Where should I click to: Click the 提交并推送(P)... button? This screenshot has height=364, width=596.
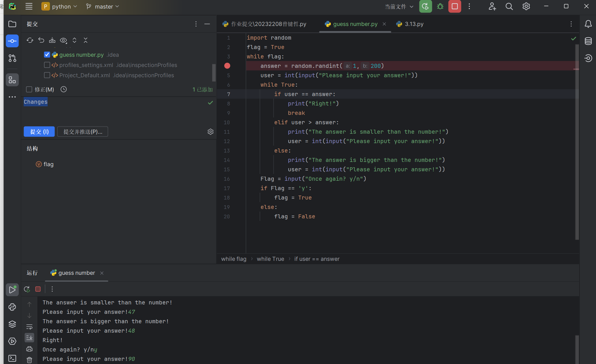click(x=82, y=132)
